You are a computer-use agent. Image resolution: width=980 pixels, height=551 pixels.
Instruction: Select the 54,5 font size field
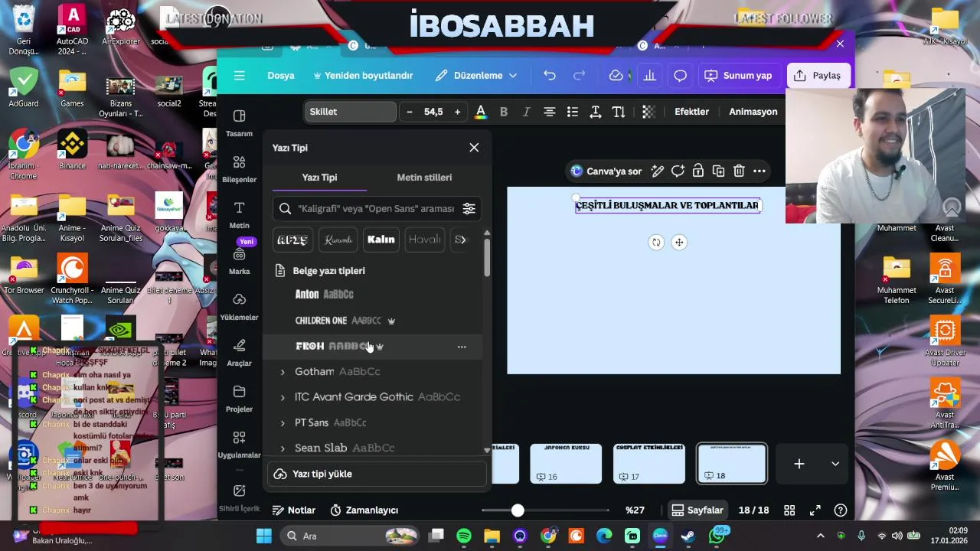coord(433,112)
